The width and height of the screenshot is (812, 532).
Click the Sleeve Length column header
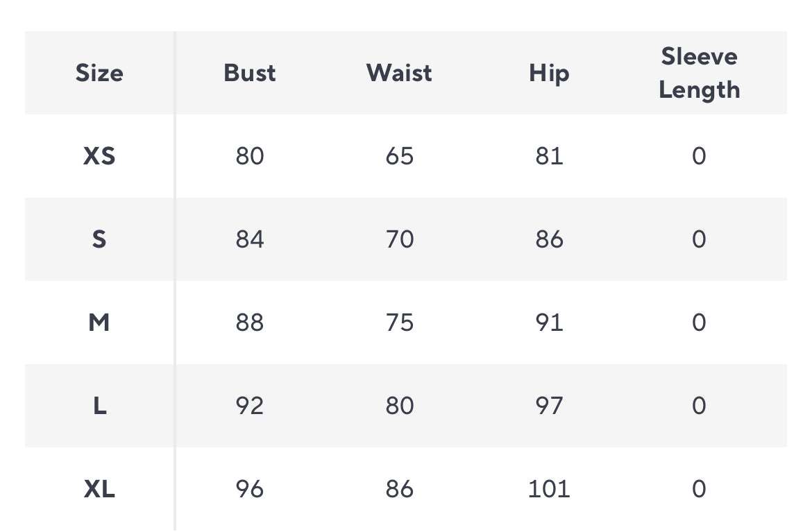point(699,73)
